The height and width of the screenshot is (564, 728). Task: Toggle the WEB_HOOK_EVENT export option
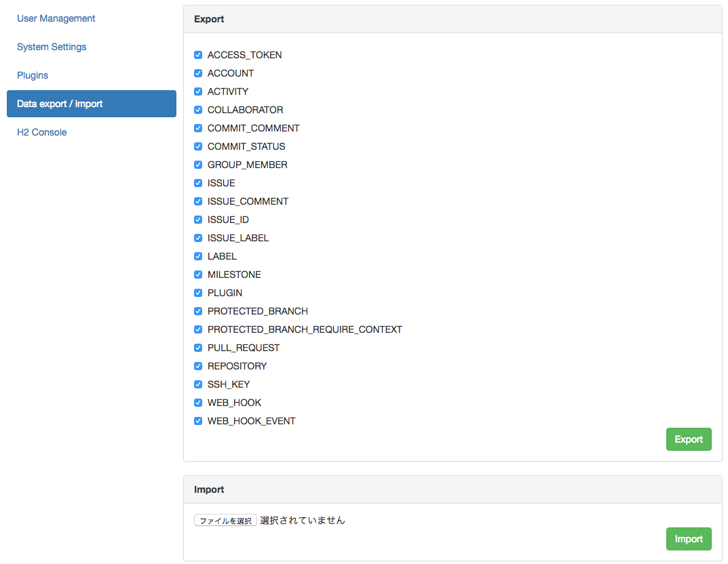tap(197, 420)
